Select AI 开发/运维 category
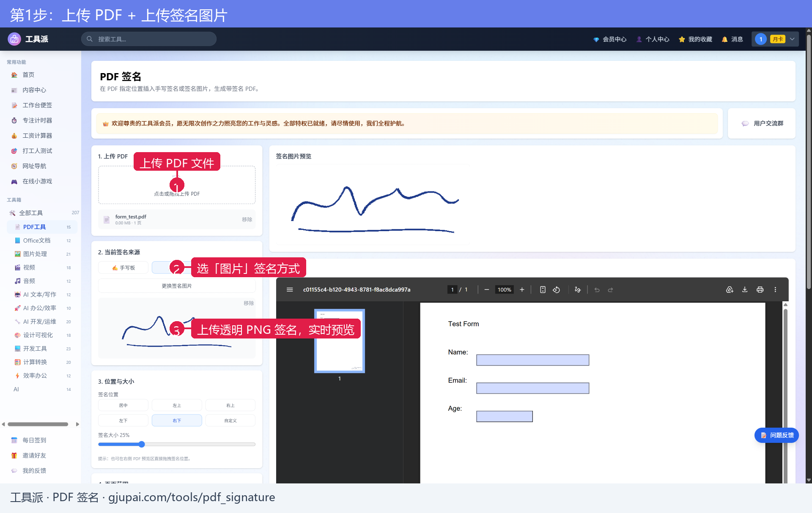Image resolution: width=812 pixels, height=513 pixels. point(42,322)
